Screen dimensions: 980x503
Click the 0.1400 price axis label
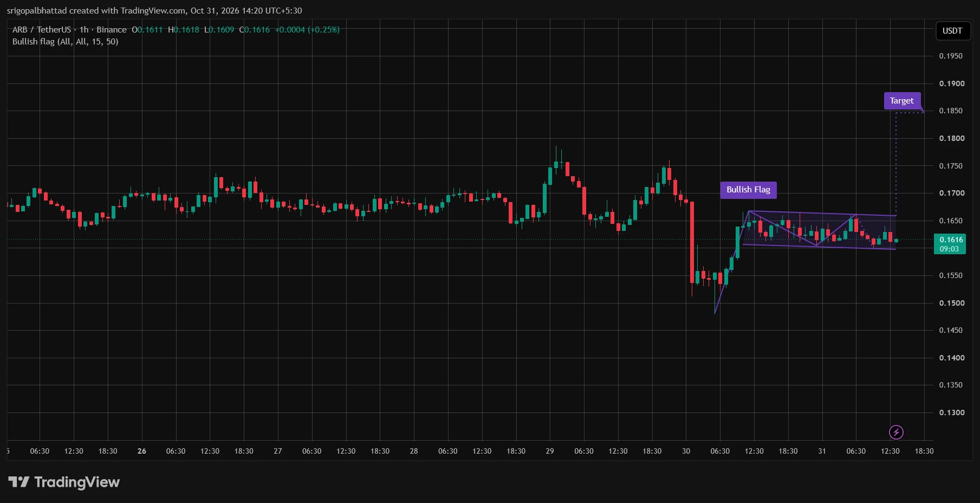pos(951,358)
